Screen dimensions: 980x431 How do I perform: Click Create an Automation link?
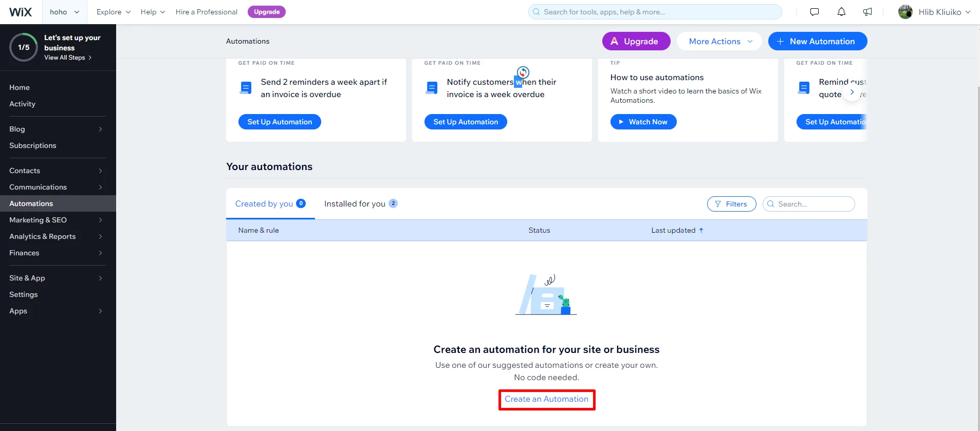point(546,399)
